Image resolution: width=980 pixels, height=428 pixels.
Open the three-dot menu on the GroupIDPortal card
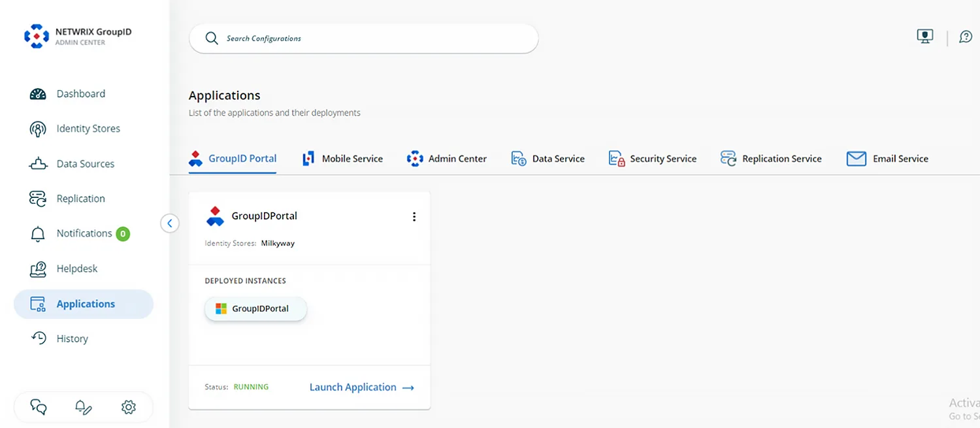[414, 217]
